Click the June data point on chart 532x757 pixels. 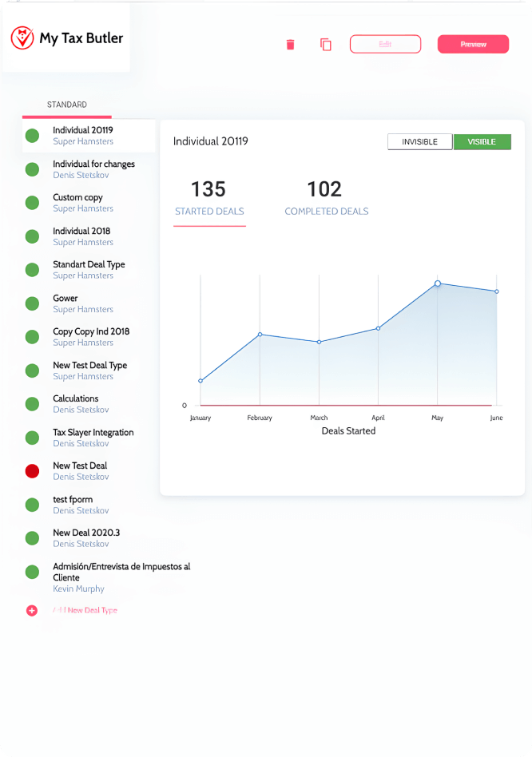[x=497, y=291]
